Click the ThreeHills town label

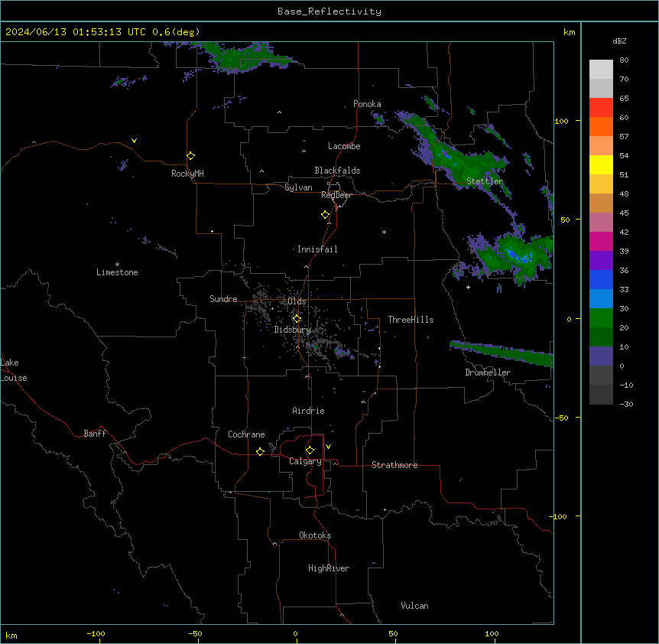point(411,320)
